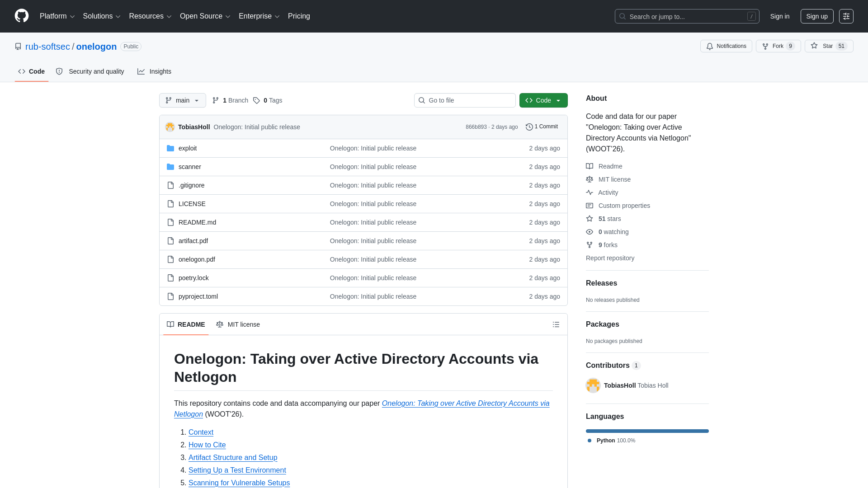Click the branch icon next to 1 Branch
This screenshot has height=488, width=868.
coord(216,100)
